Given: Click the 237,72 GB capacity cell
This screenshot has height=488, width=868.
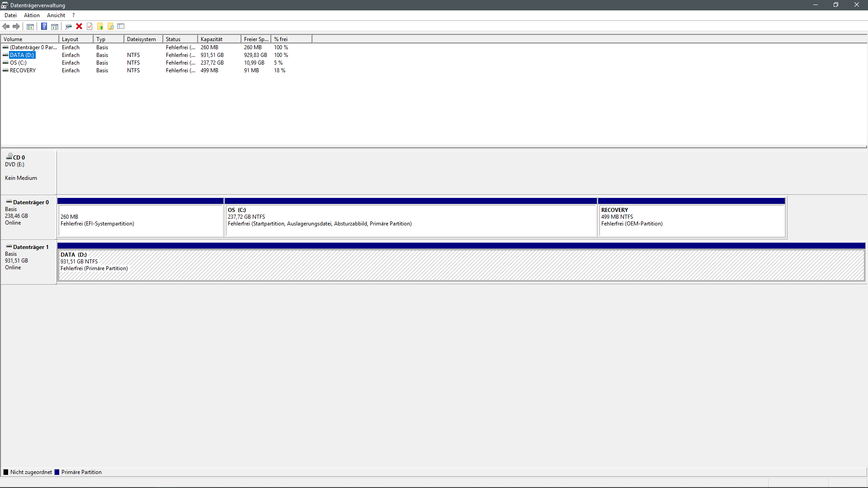Looking at the screenshot, I should 212,63.
